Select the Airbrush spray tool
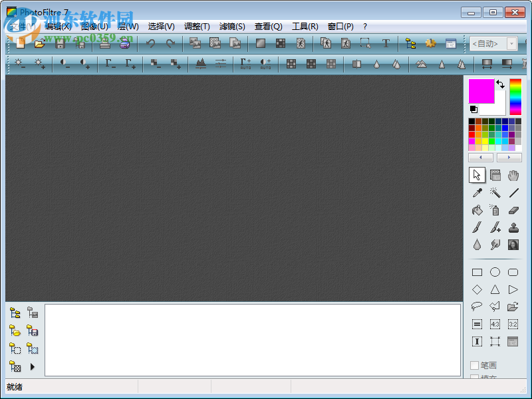 pyautogui.click(x=495, y=210)
